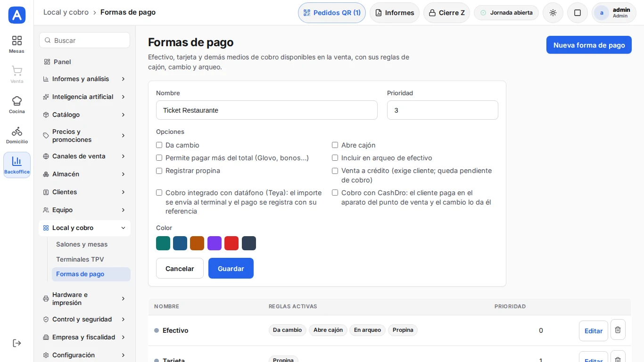Expand Precios y promociones section
644x362 pixels.
coord(84,135)
